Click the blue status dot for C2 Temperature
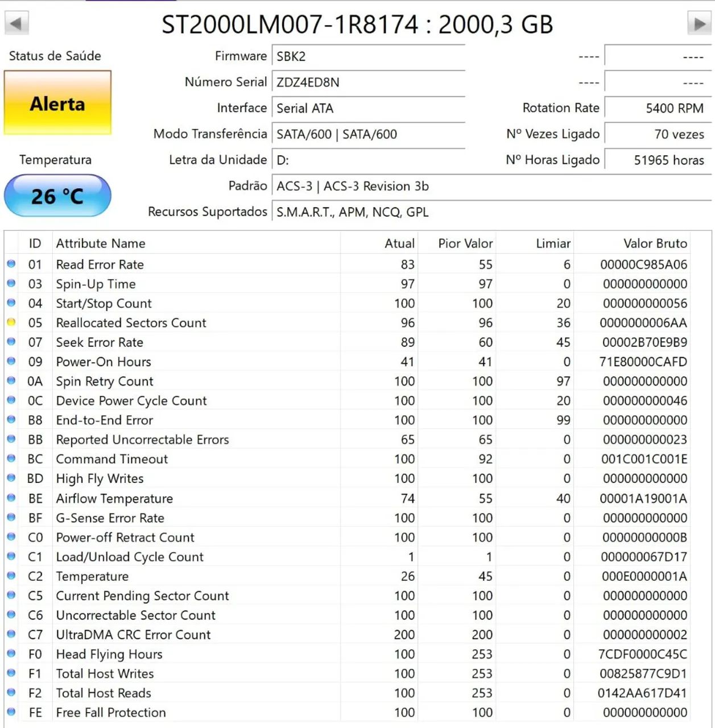Image resolution: width=715 pixels, height=728 pixels. 11,576
